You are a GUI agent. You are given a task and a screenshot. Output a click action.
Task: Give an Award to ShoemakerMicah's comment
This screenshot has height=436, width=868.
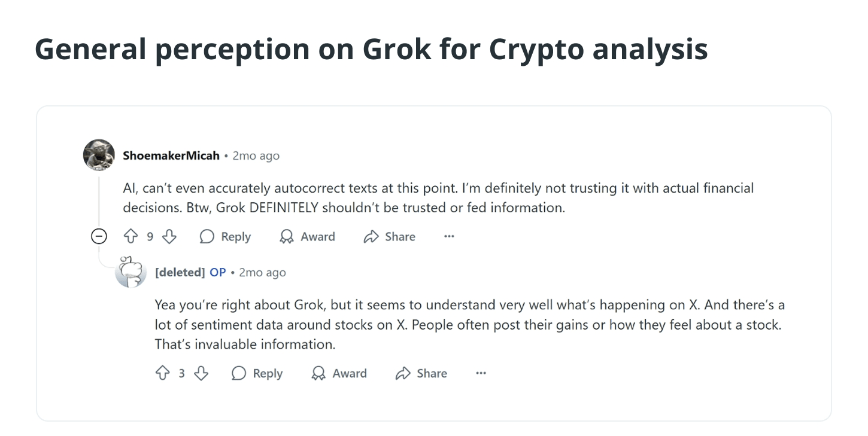tap(307, 237)
